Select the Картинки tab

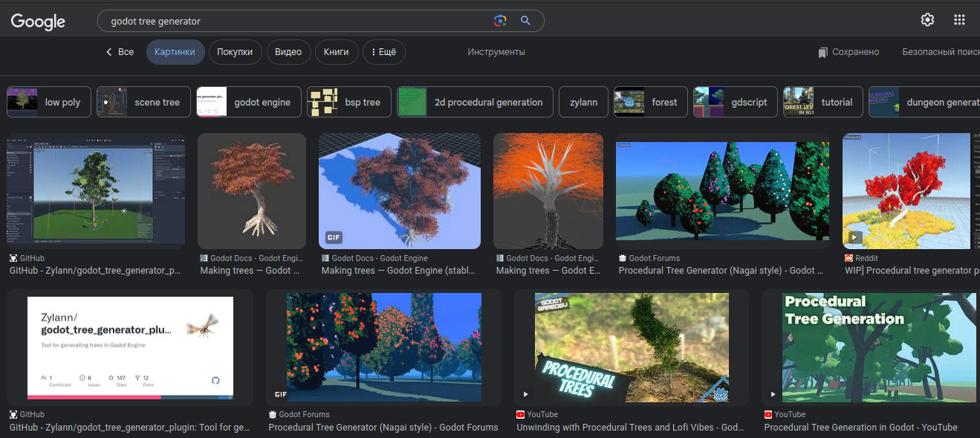(175, 52)
